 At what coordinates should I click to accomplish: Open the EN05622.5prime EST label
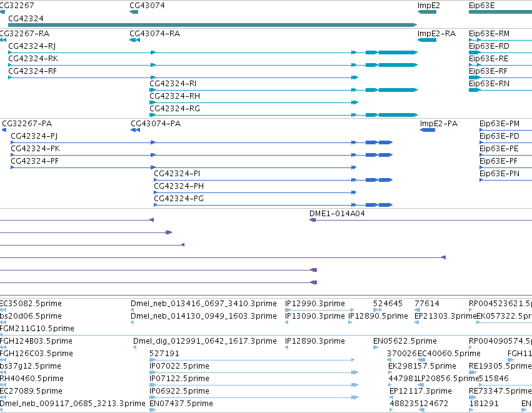[x=405, y=341]
